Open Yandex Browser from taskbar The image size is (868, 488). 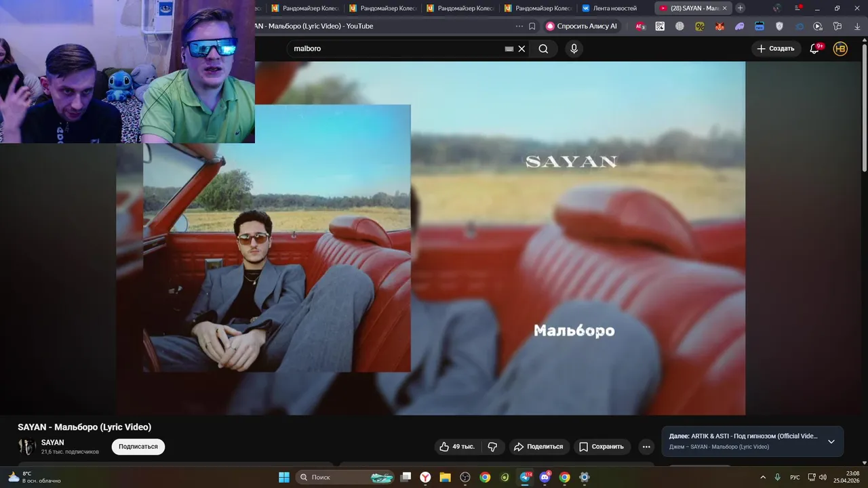[x=425, y=477]
